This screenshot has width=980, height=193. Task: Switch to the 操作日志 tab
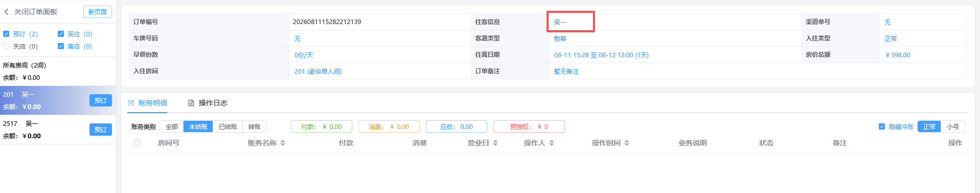pyautogui.click(x=208, y=103)
